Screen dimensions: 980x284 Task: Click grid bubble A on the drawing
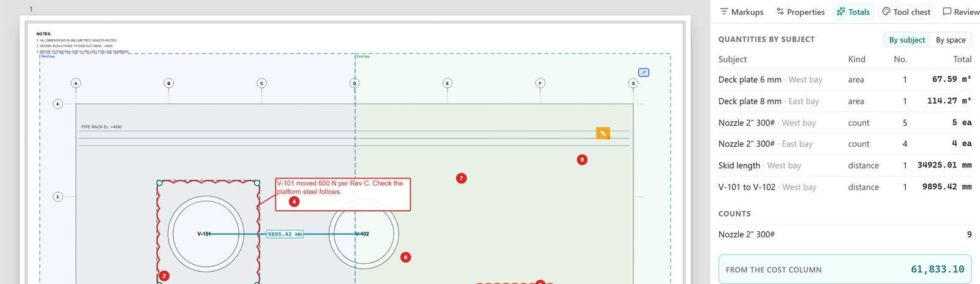[x=76, y=83]
